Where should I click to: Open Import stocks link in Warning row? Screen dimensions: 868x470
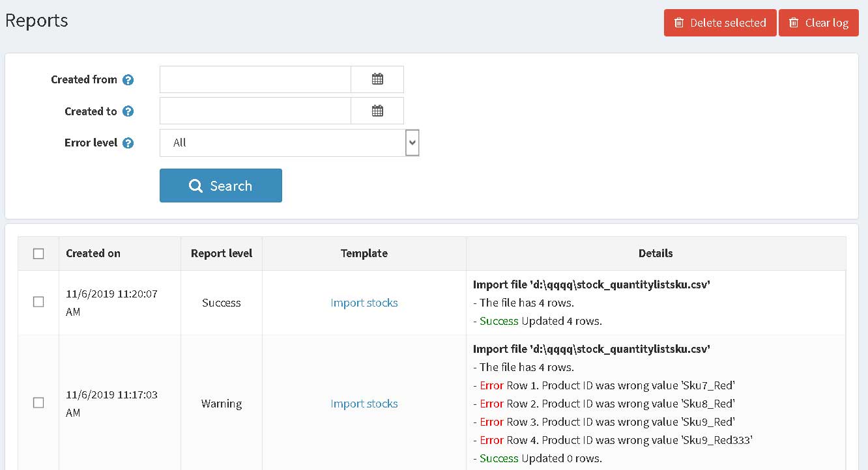pyautogui.click(x=364, y=404)
